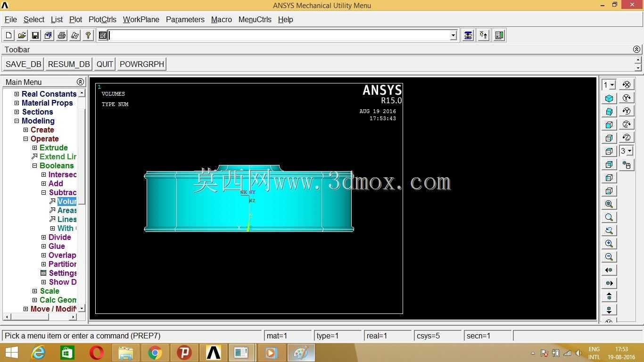Open the PlotCtrls menu
644x362 pixels.
click(x=102, y=19)
